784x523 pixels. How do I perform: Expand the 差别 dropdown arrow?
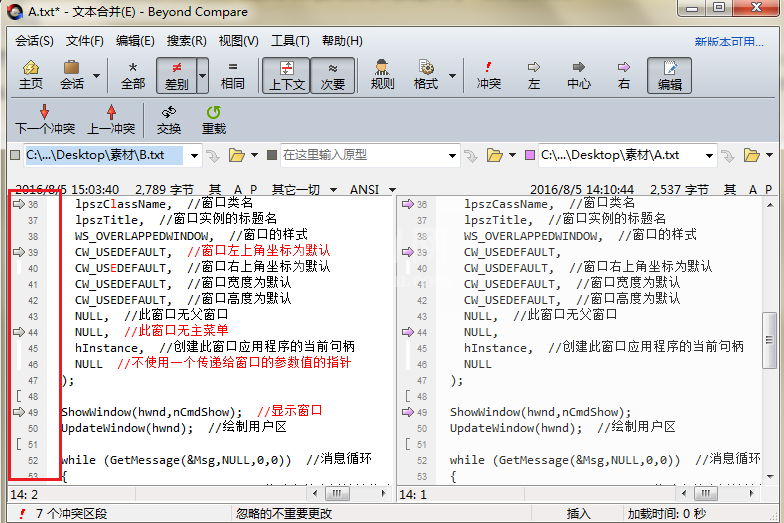(202, 76)
